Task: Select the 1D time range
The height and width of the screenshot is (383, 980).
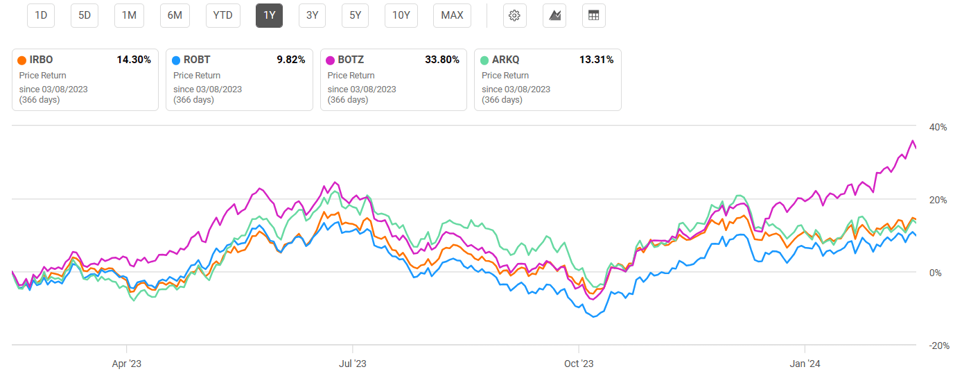Action: pos(41,16)
